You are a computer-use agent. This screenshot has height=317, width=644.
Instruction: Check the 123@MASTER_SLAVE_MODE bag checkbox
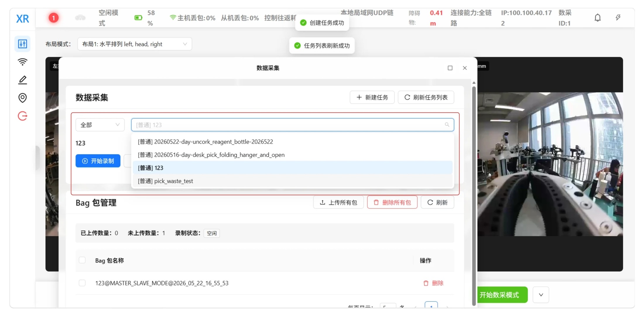tap(82, 283)
